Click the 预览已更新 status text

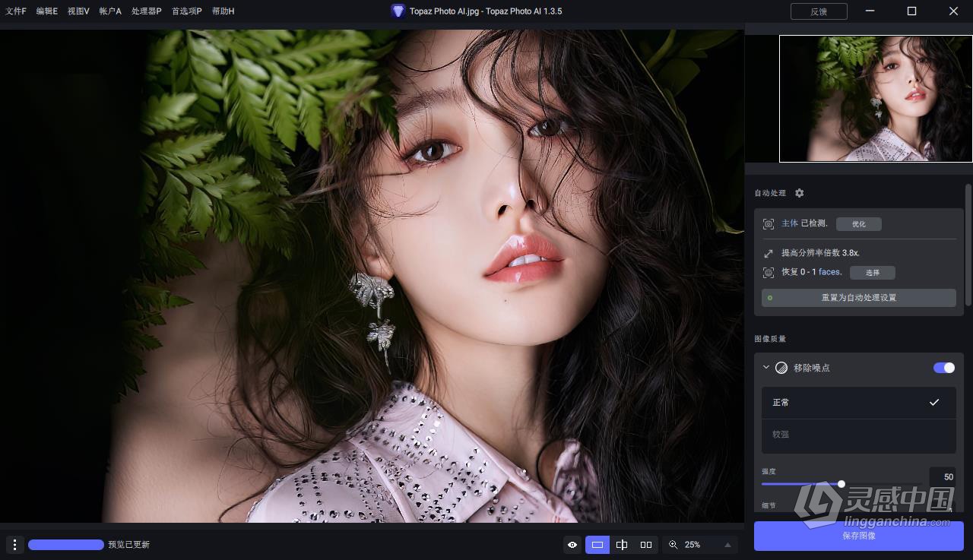[129, 545]
